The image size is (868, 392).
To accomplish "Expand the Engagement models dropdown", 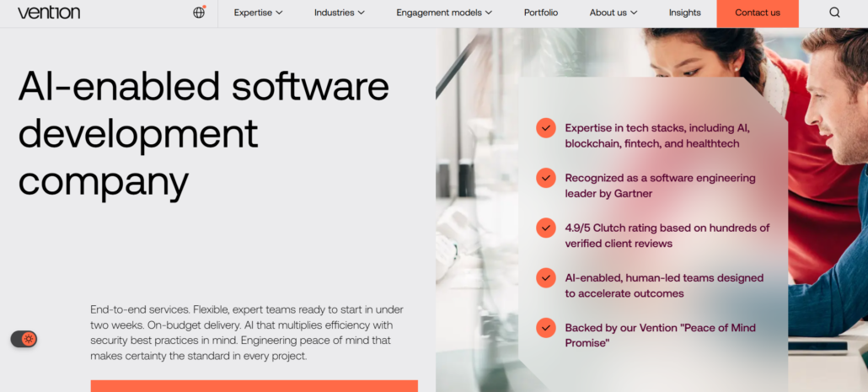I will click(444, 13).
